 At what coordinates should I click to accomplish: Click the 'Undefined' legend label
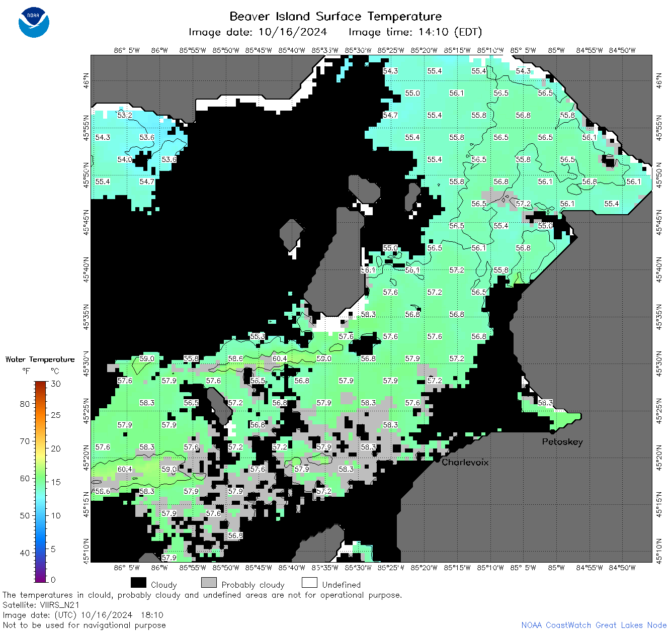[342, 585]
